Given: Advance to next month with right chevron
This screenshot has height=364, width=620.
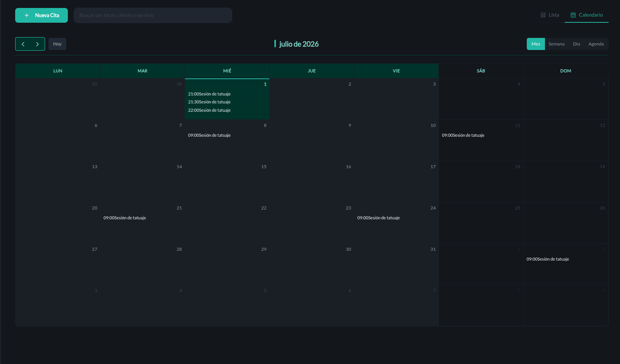Looking at the screenshot, I should click(x=37, y=44).
